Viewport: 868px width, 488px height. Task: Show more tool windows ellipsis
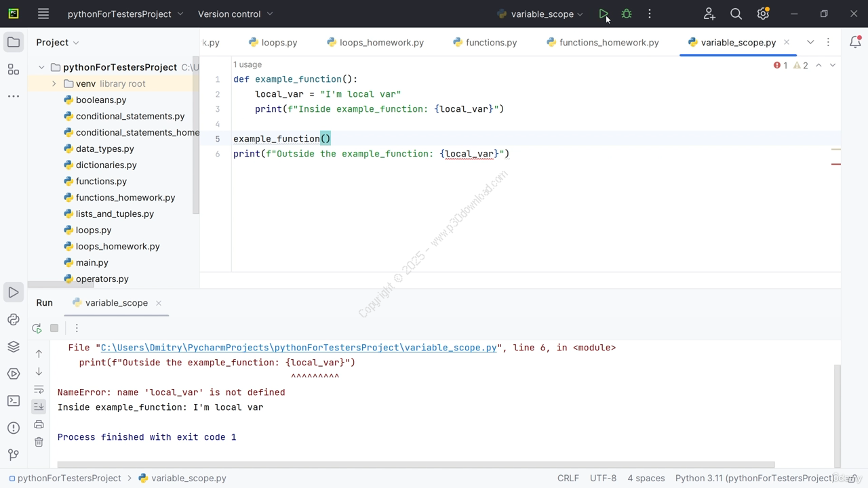[14, 96]
